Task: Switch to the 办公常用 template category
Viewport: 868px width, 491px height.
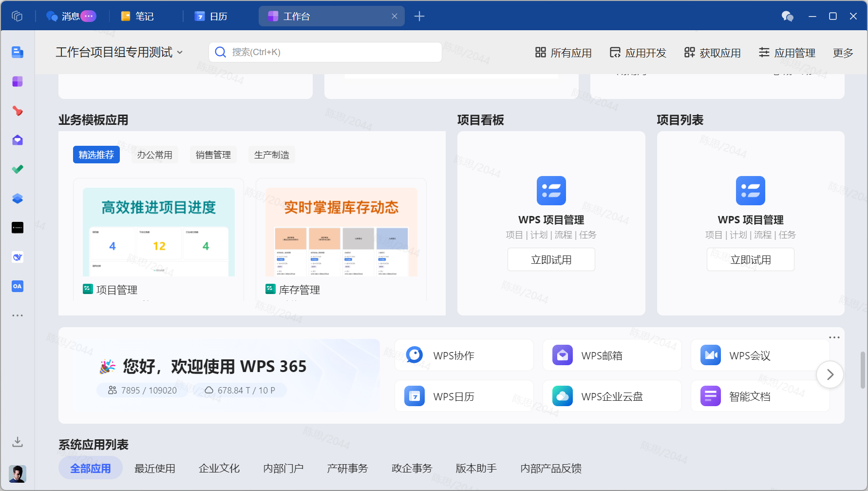Action: coord(154,155)
